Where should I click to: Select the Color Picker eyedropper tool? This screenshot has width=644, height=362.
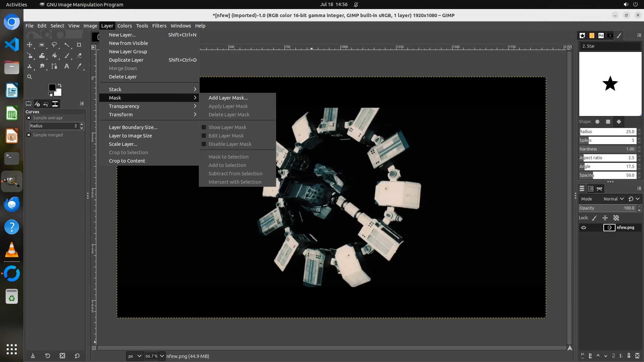79,66
